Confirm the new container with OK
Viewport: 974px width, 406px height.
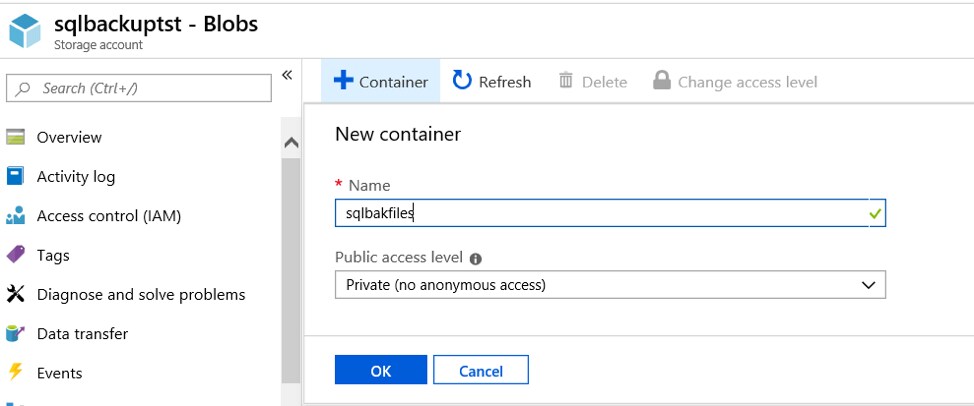(x=380, y=370)
